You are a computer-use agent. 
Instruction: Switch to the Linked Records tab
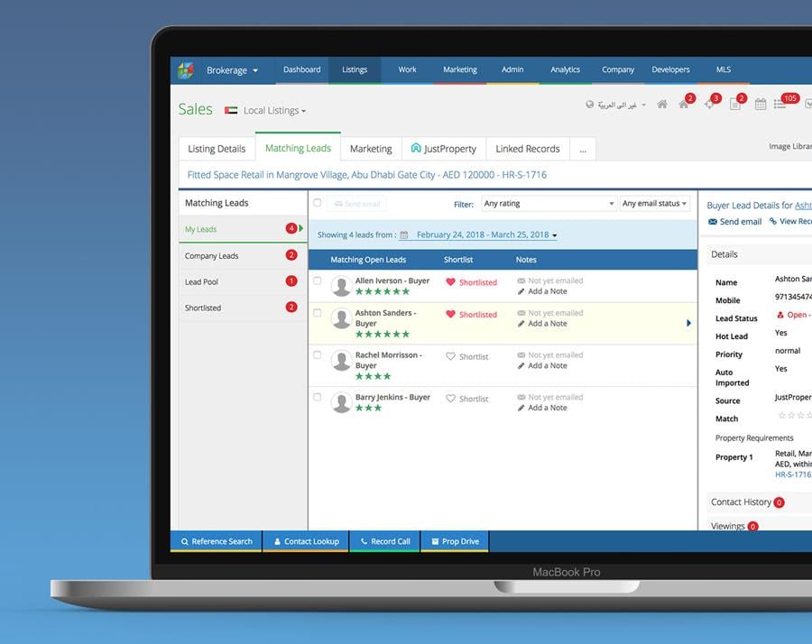click(x=527, y=149)
